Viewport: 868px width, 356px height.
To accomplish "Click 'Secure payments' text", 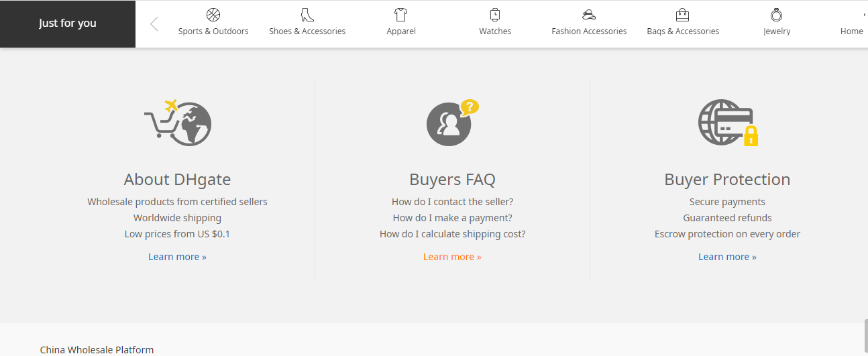I will (x=727, y=202).
